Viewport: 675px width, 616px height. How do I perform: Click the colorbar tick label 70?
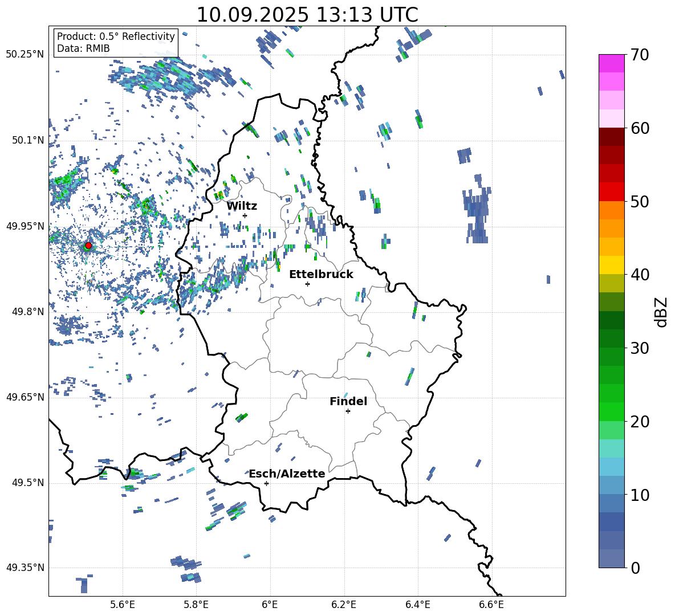(639, 55)
